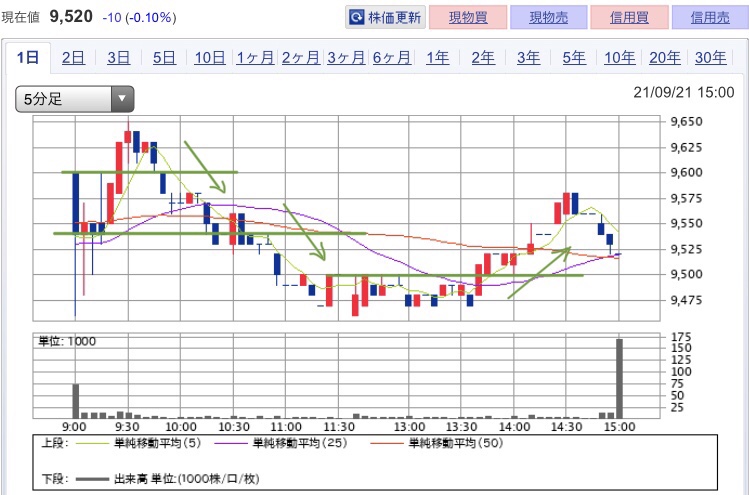The image size is (749, 495).
Task: Show the 5年 chart
Action: pyautogui.click(x=574, y=58)
